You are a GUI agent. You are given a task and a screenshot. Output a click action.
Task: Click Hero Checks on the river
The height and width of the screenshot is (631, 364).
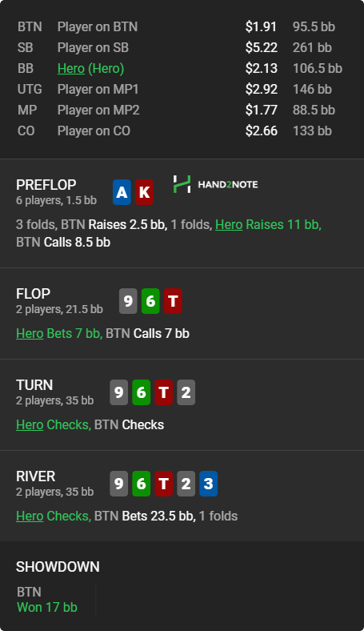coord(54,516)
